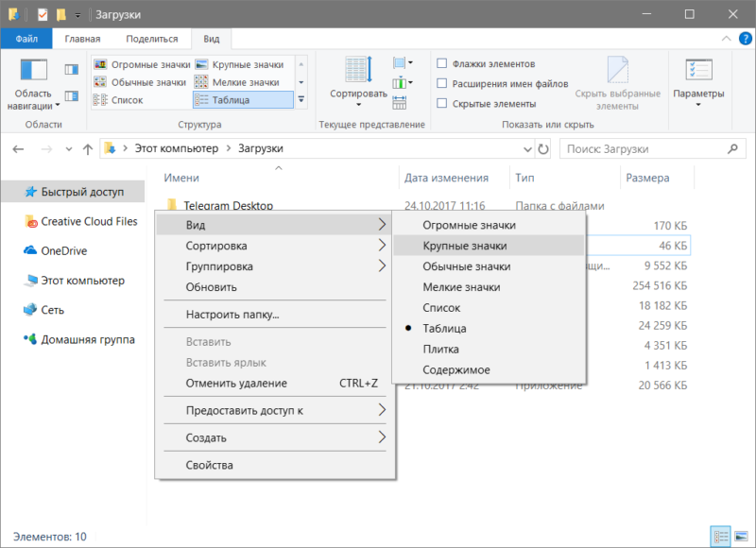Click the size all columns to fit icon
The image size is (756, 548).
click(399, 103)
